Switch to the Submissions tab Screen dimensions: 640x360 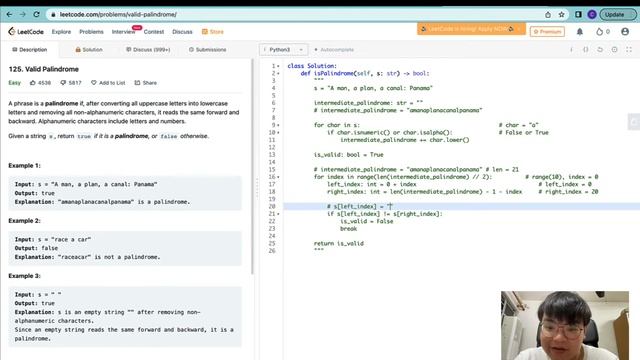click(207, 49)
